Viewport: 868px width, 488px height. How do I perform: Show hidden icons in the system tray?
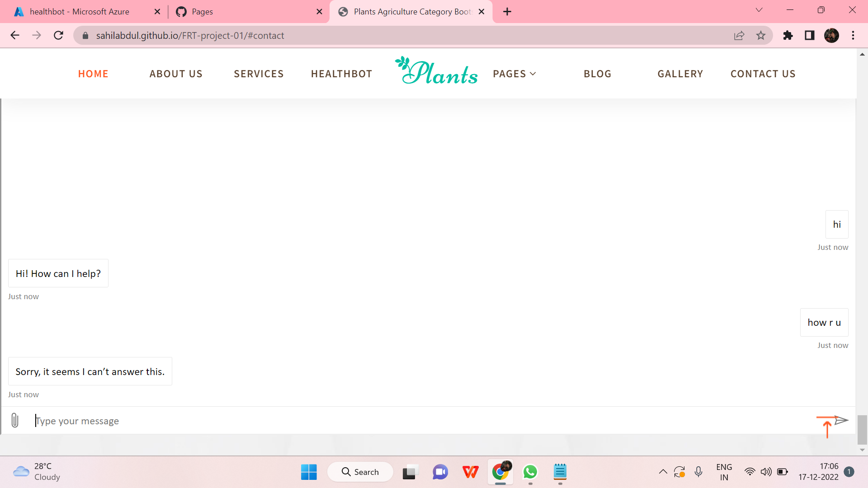click(663, 472)
